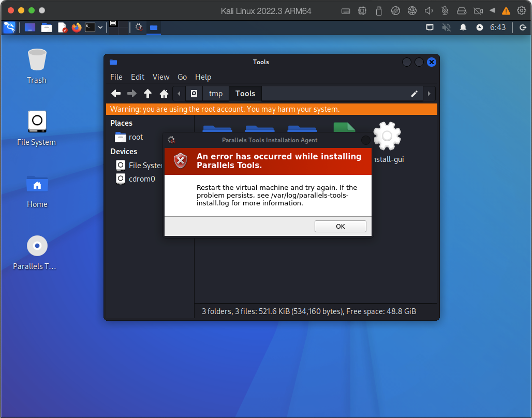Click the status bar free space text
The image size is (532, 418).
click(x=381, y=311)
